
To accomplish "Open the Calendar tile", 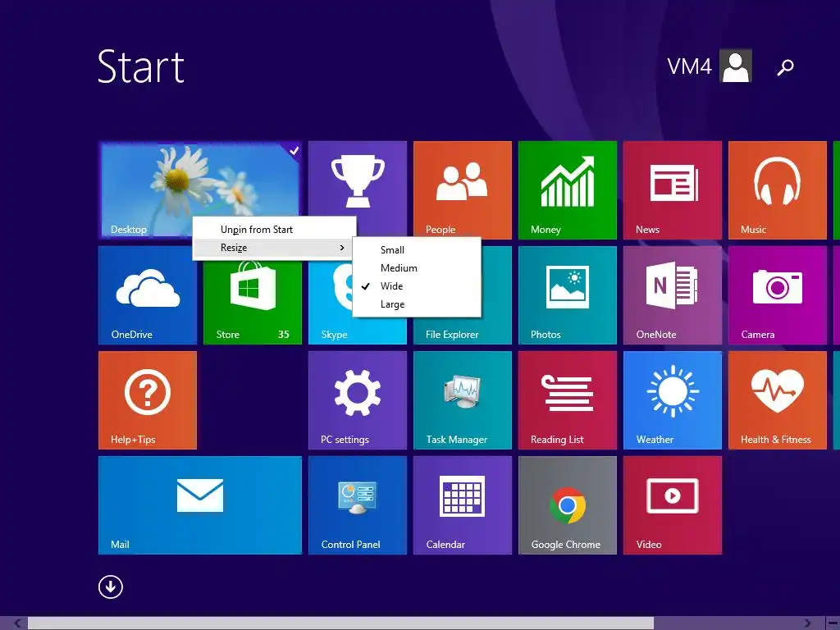I will click(x=463, y=504).
